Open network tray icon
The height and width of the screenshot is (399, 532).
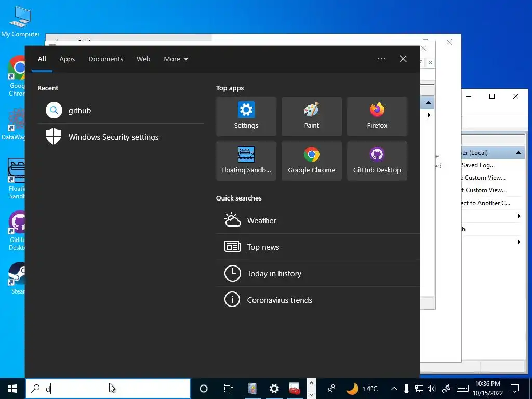419,389
